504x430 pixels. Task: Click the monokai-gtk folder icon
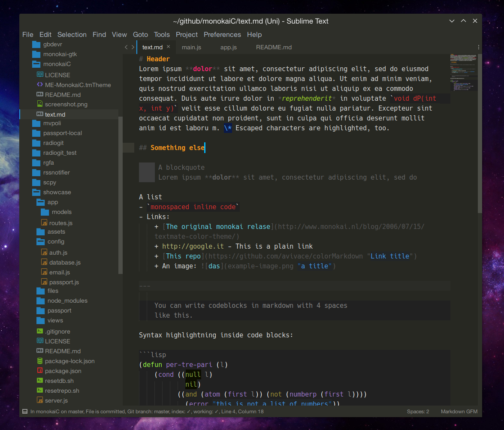click(36, 54)
